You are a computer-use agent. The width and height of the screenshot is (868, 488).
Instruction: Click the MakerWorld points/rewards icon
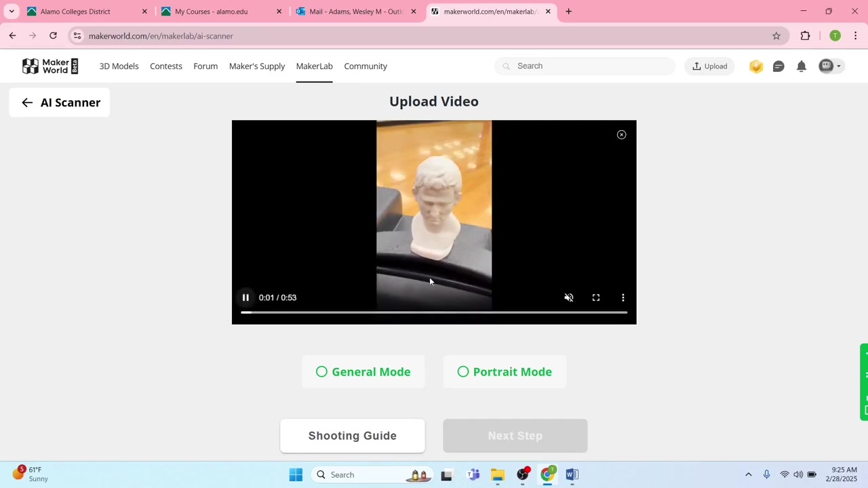[x=755, y=66]
